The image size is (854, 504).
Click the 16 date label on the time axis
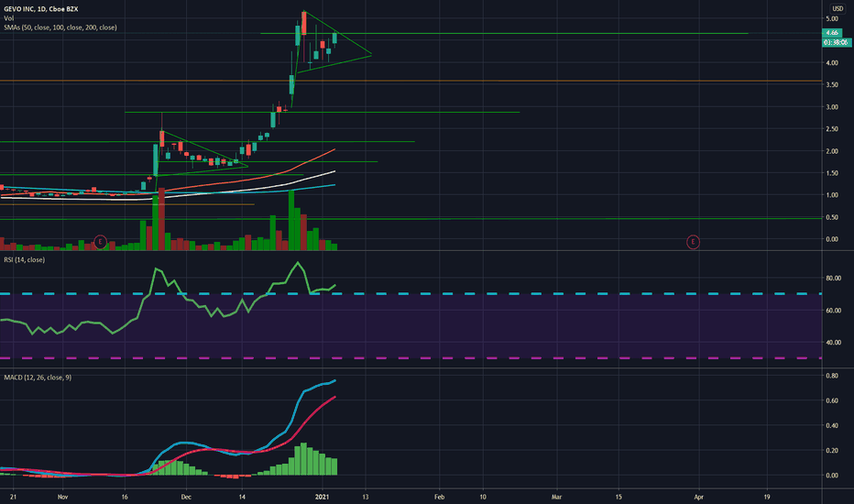click(125, 497)
